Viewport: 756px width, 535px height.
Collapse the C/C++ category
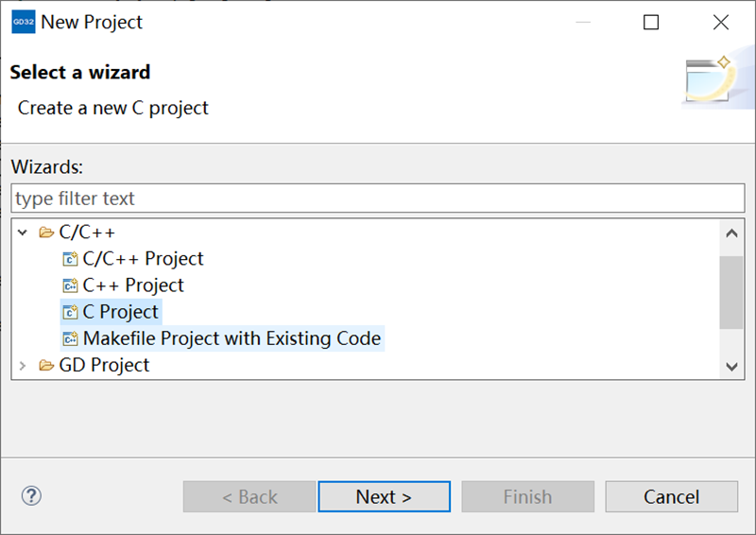22,233
